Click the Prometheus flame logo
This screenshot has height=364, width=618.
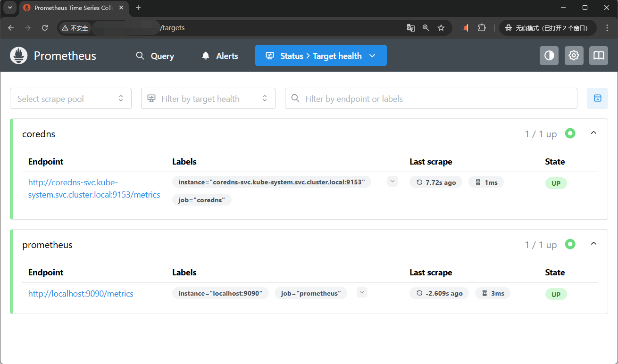19,56
